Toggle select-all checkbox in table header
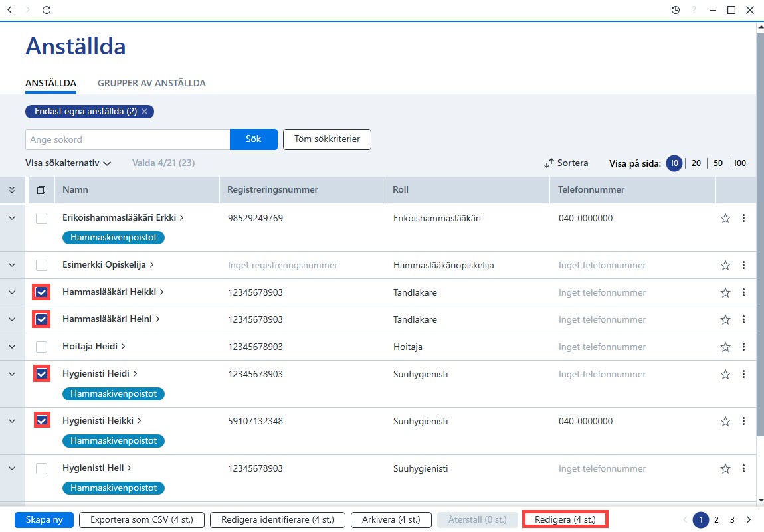 41,190
